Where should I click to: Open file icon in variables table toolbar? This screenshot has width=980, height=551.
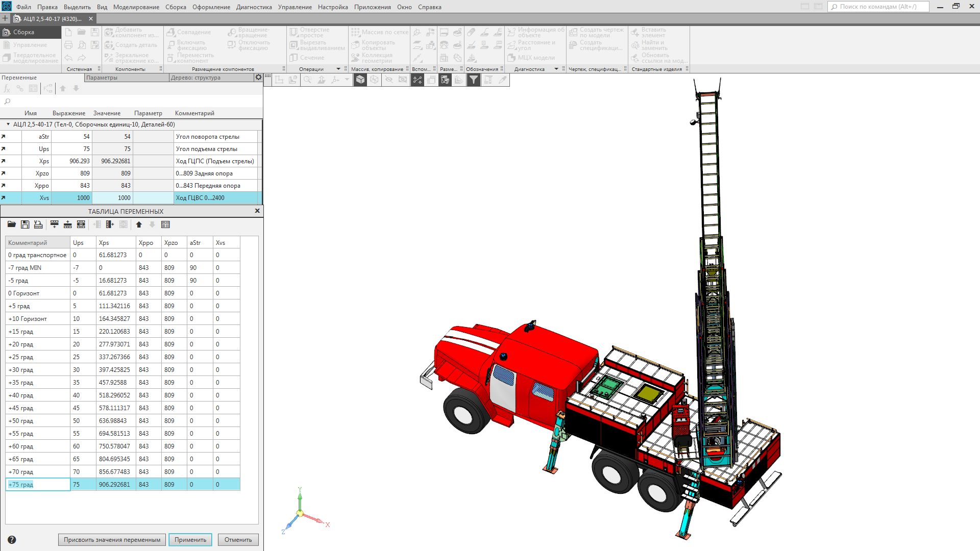[11, 224]
